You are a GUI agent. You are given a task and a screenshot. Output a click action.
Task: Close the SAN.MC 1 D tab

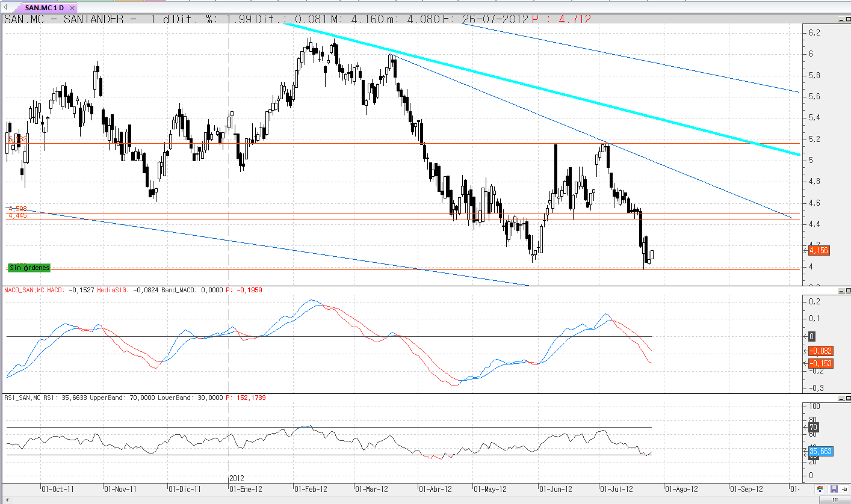pyautogui.click(x=73, y=8)
